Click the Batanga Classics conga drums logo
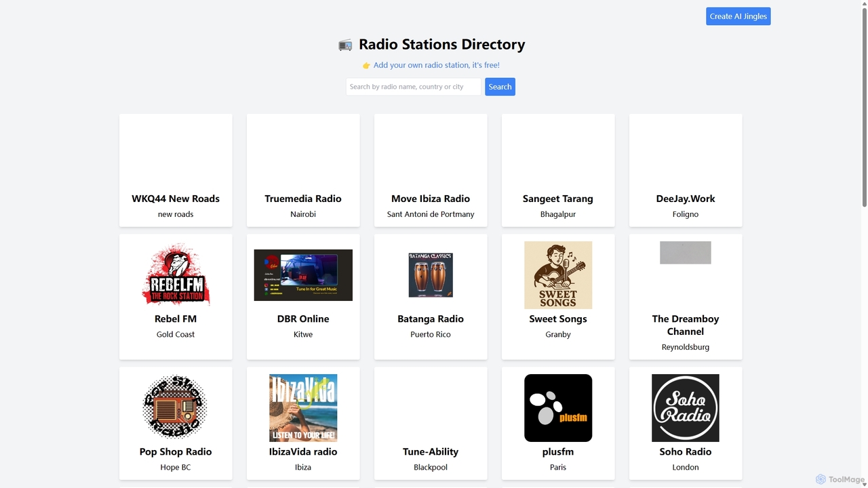 [x=431, y=275]
